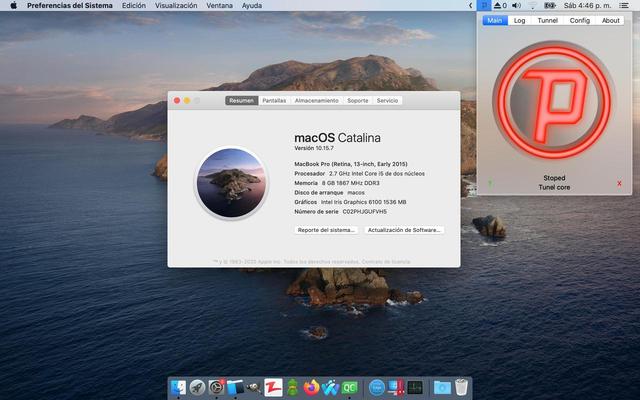Click the battery status icon
The height and width of the screenshot is (400, 640).
pyautogui.click(x=550, y=5)
